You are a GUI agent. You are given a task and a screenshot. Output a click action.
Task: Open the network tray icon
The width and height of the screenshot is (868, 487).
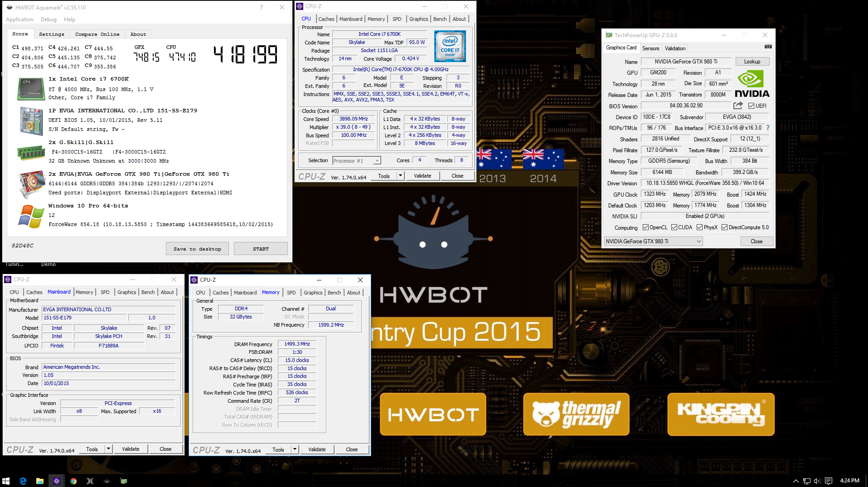pos(806,481)
